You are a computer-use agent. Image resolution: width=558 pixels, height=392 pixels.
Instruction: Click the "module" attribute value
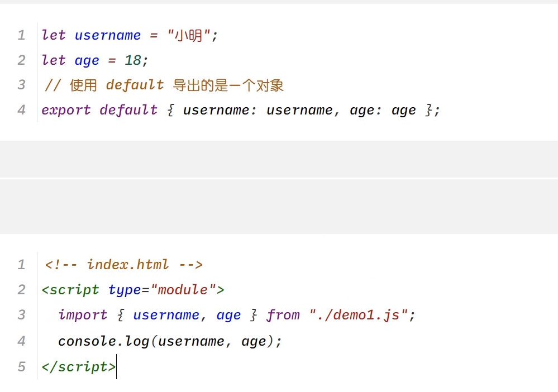click(x=183, y=290)
